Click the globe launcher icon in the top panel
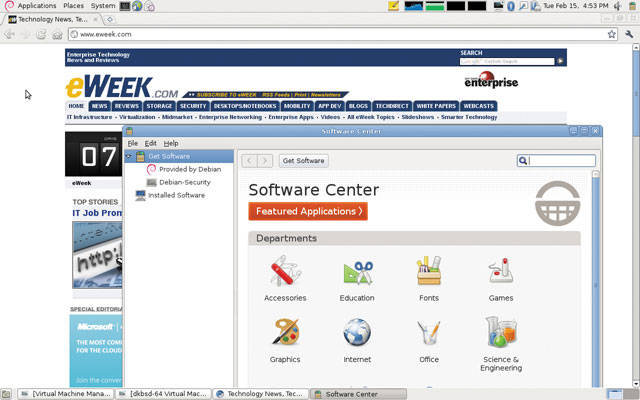 [137, 6]
